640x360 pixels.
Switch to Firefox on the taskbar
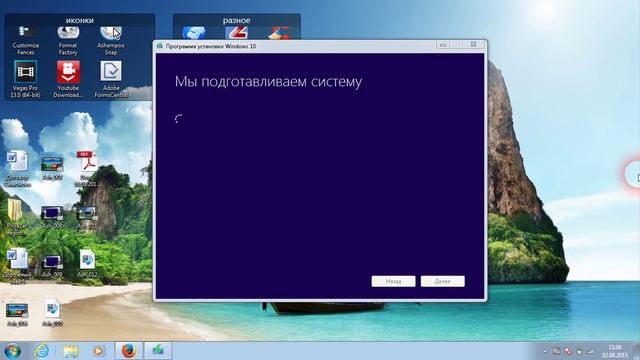point(128,351)
